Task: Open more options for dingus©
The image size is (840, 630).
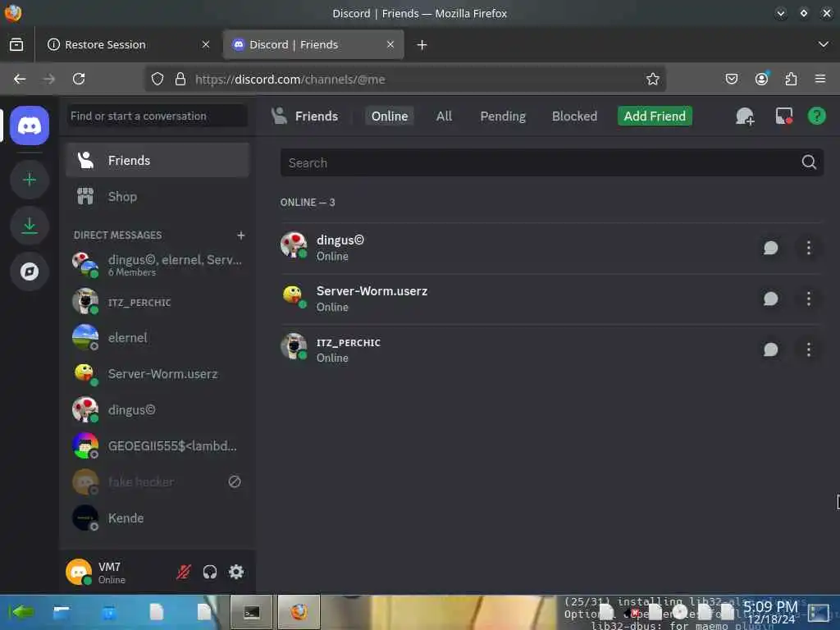Action: [808, 248]
